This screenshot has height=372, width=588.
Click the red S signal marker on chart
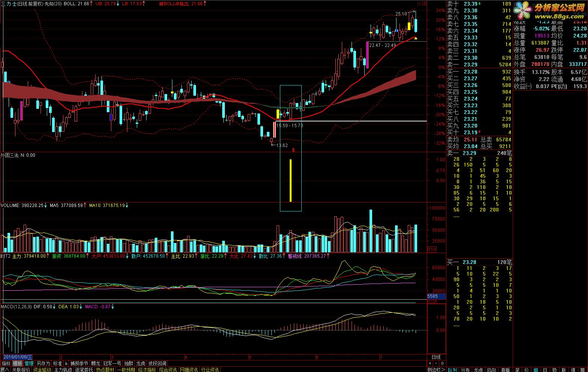[293, 150]
